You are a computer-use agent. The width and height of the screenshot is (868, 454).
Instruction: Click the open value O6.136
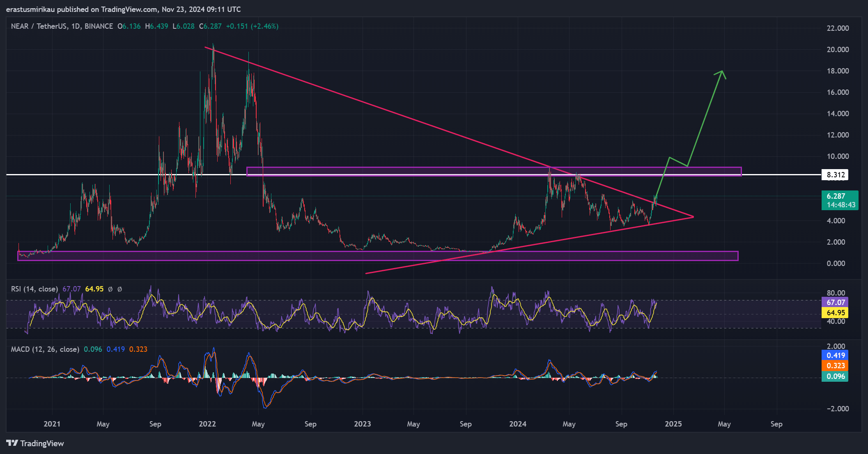129,26
